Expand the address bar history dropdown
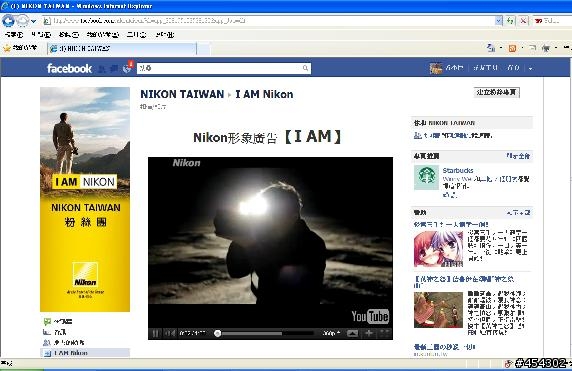This screenshot has width=572, height=371. [x=498, y=21]
